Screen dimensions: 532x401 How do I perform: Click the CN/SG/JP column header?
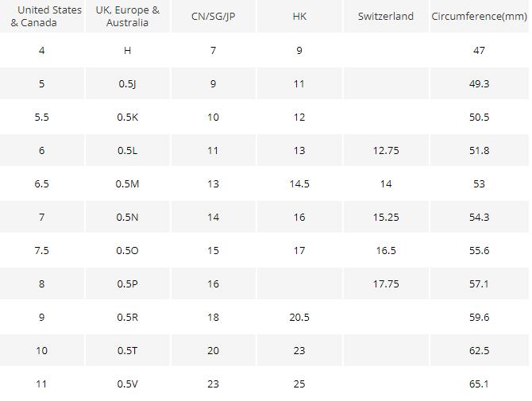tap(213, 17)
